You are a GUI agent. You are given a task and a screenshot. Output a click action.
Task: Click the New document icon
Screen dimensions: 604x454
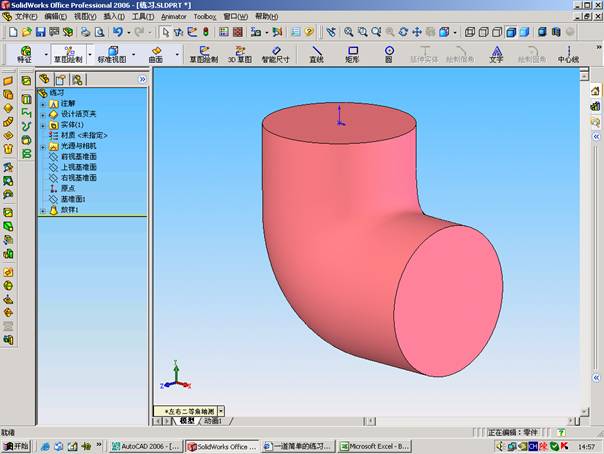click(x=13, y=32)
